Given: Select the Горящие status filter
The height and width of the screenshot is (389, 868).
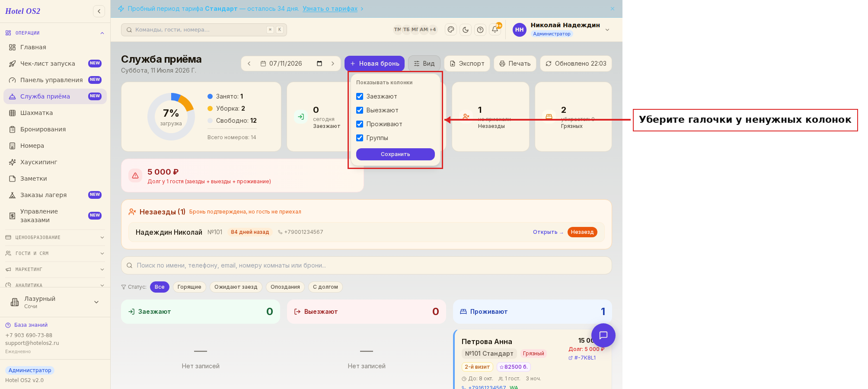Looking at the screenshot, I should click(x=189, y=287).
